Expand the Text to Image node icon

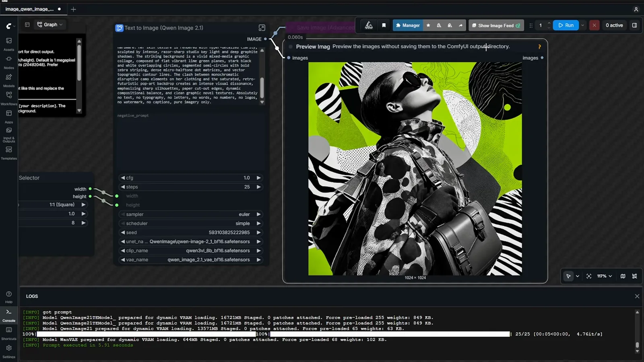(x=262, y=28)
